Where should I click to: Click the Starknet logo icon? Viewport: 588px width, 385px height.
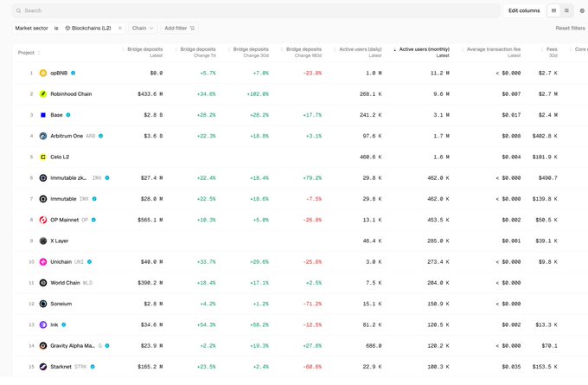pyautogui.click(x=43, y=367)
